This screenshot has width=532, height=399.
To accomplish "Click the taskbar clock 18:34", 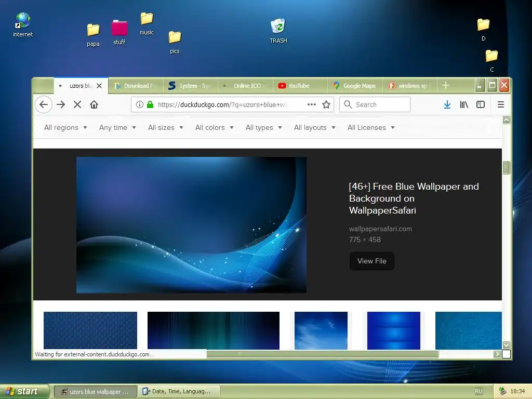I will pyautogui.click(x=517, y=391).
